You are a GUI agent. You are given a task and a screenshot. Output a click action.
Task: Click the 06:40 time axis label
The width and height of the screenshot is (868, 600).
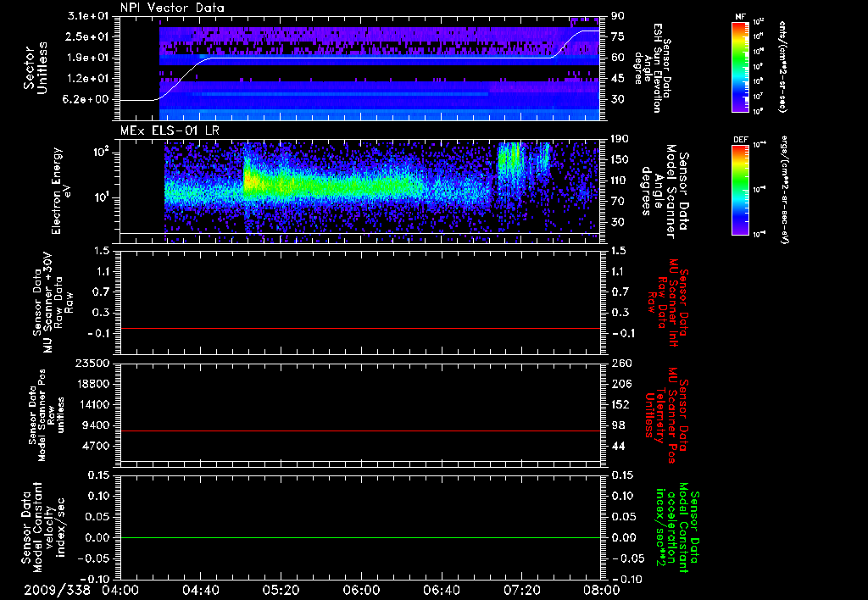click(x=441, y=590)
